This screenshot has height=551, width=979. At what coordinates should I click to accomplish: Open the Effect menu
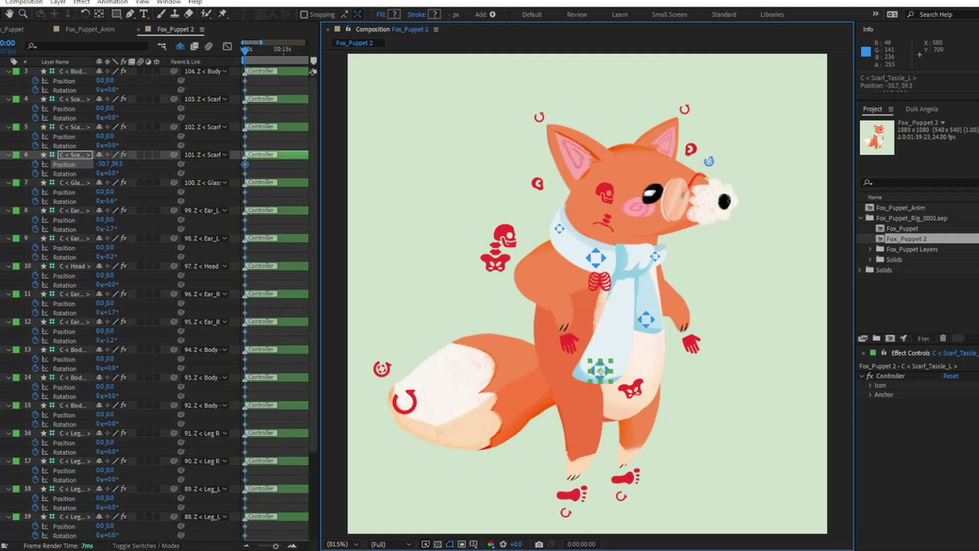[x=81, y=2]
